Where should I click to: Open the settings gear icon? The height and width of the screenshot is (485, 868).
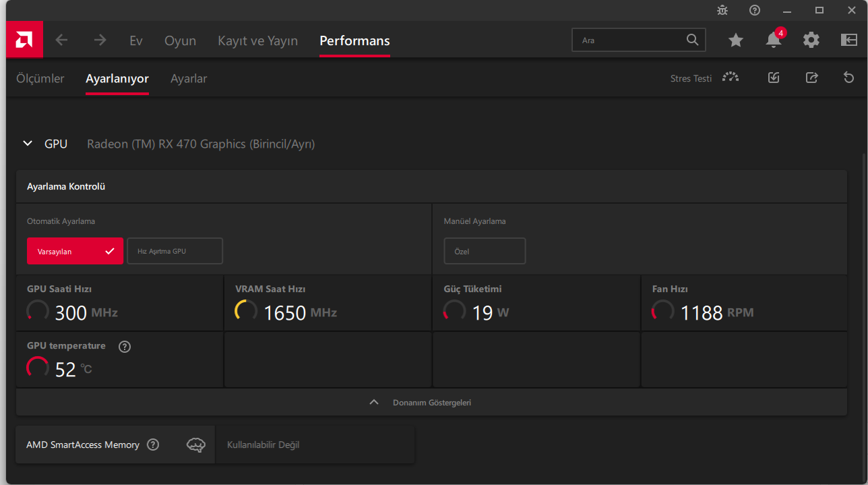click(811, 40)
